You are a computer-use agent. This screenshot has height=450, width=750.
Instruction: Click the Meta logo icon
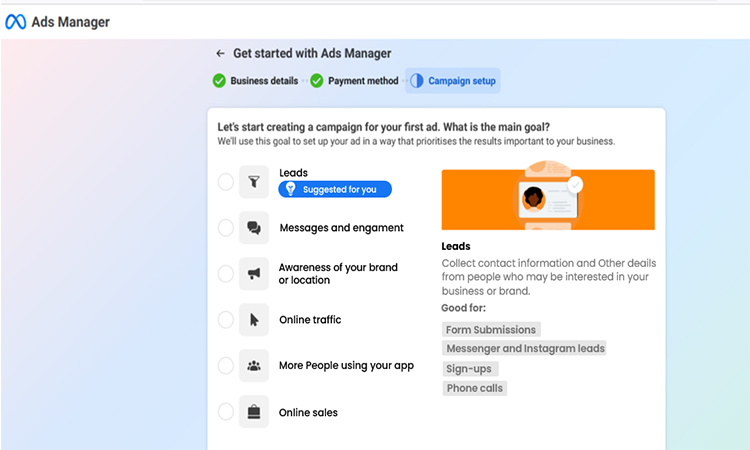(15, 22)
